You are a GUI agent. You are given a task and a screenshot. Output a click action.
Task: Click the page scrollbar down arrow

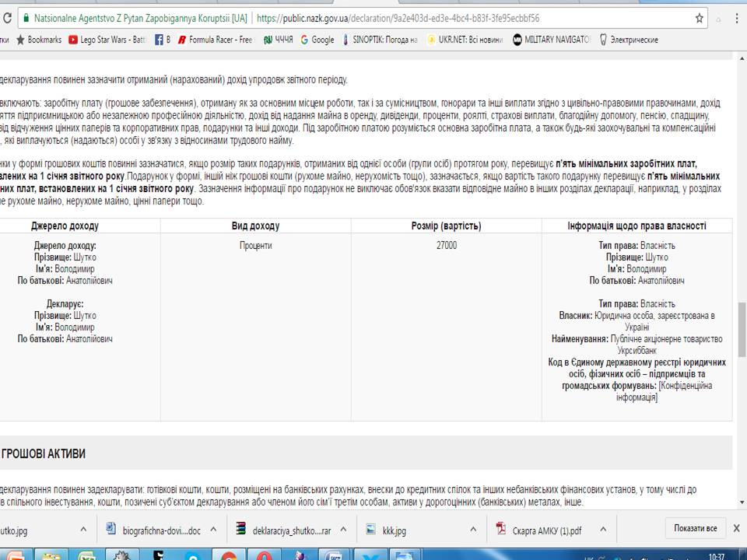[x=742, y=502]
